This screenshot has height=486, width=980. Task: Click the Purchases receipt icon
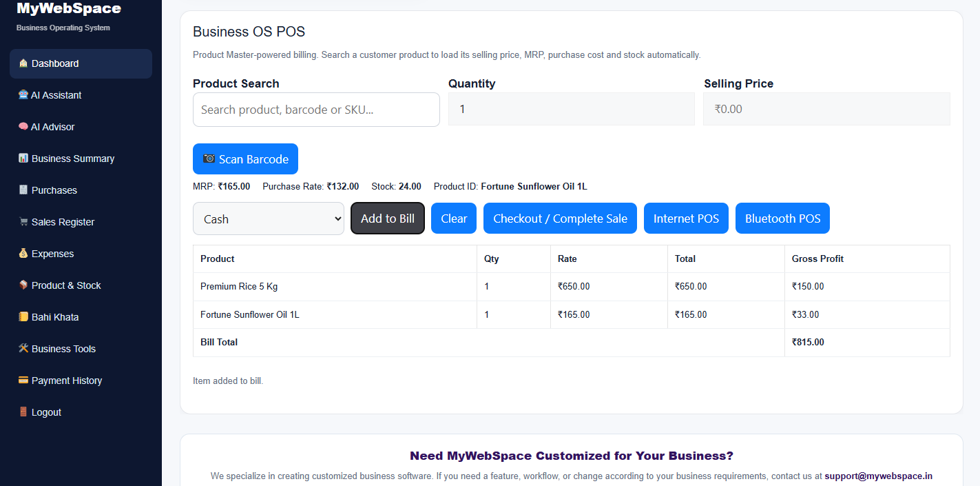pyautogui.click(x=23, y=190)
